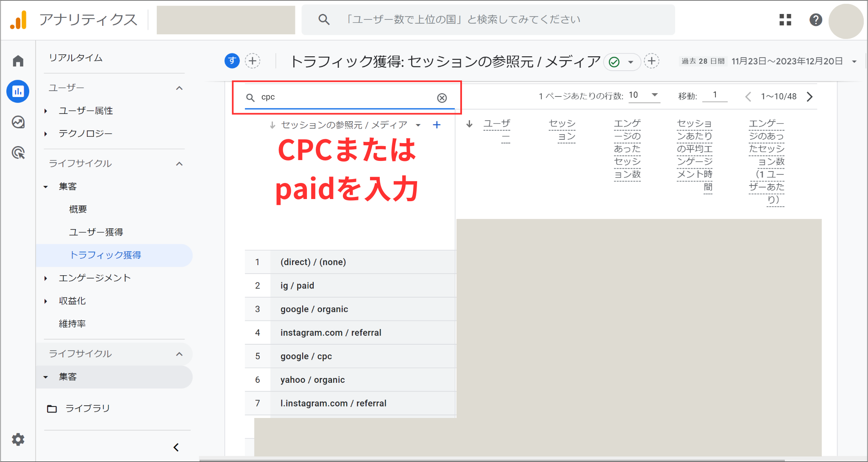Select google / organic row

click(350, 309)
